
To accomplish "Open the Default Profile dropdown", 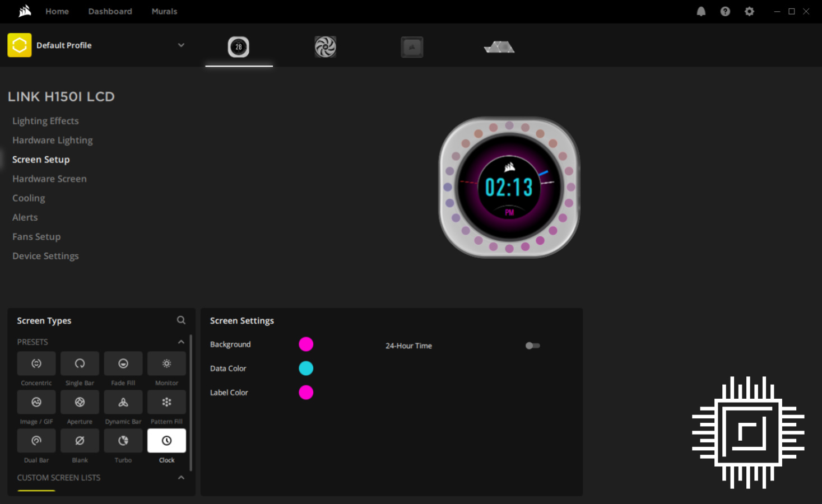I will point(180,45).
